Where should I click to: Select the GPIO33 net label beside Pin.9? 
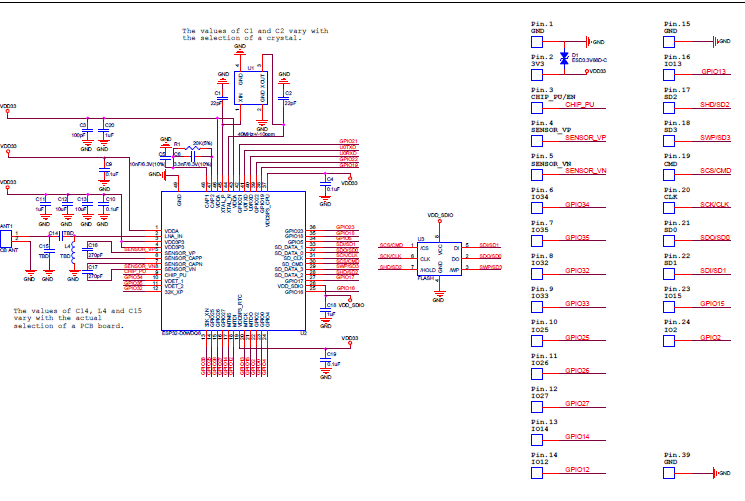tap(577, 303)
